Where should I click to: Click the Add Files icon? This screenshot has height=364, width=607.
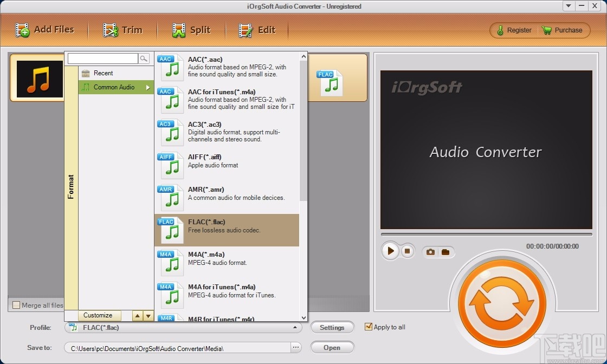(22, 30)
